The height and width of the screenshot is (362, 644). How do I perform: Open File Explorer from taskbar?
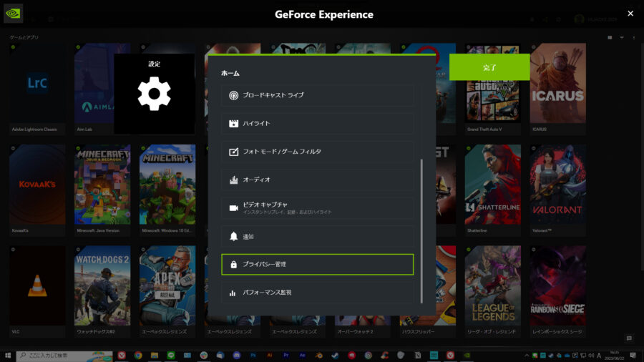pos(155,356)
